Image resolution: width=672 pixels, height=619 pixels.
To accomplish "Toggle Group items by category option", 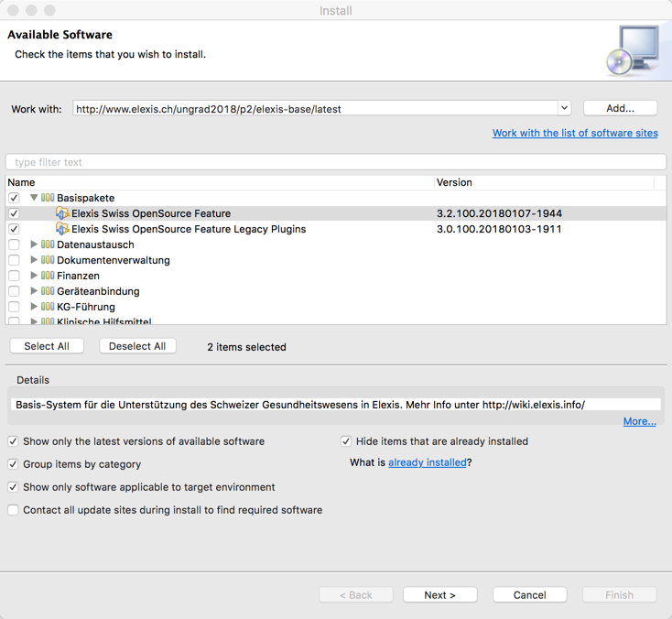I will click(x=14, y=464).
